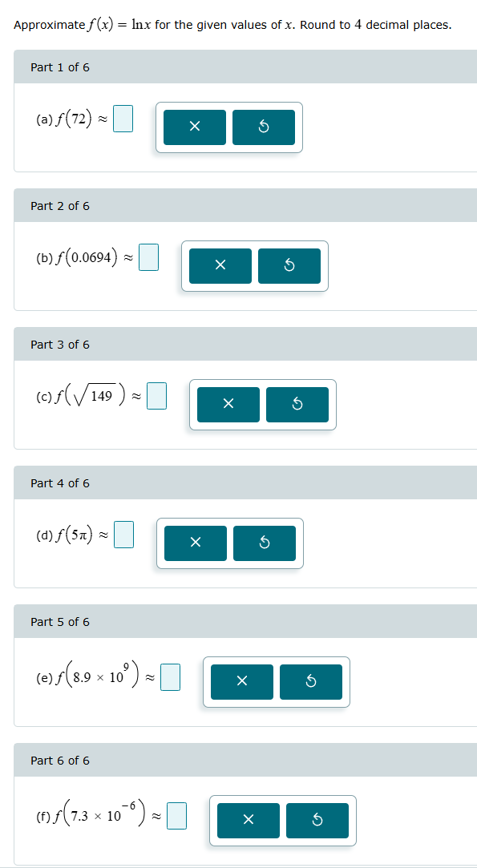
Task: Click the X icon in Part 1
Action: coord(194,127)
